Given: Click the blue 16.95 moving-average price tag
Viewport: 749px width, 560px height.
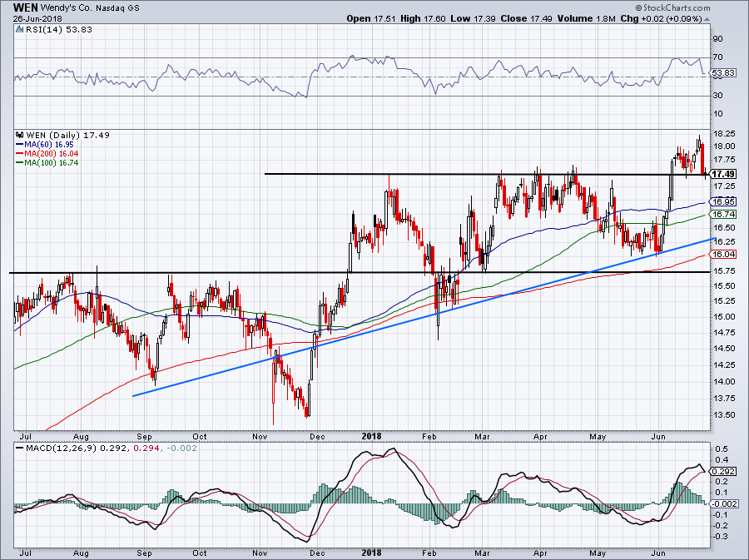Looking at the screenshot, I should [x=723, y=201].
